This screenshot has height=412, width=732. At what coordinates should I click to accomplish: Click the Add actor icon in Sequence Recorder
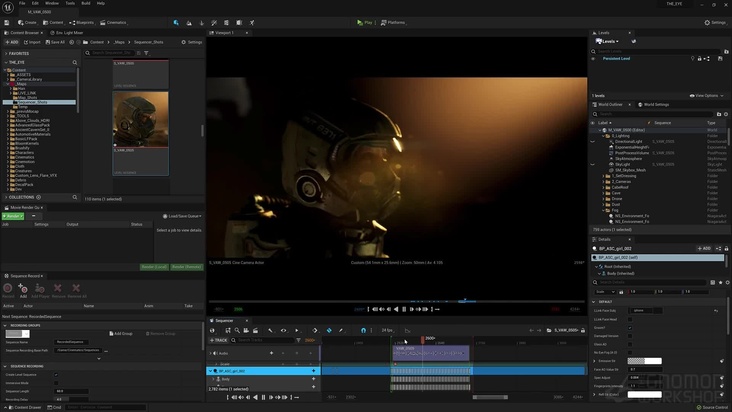pos(23,288)
